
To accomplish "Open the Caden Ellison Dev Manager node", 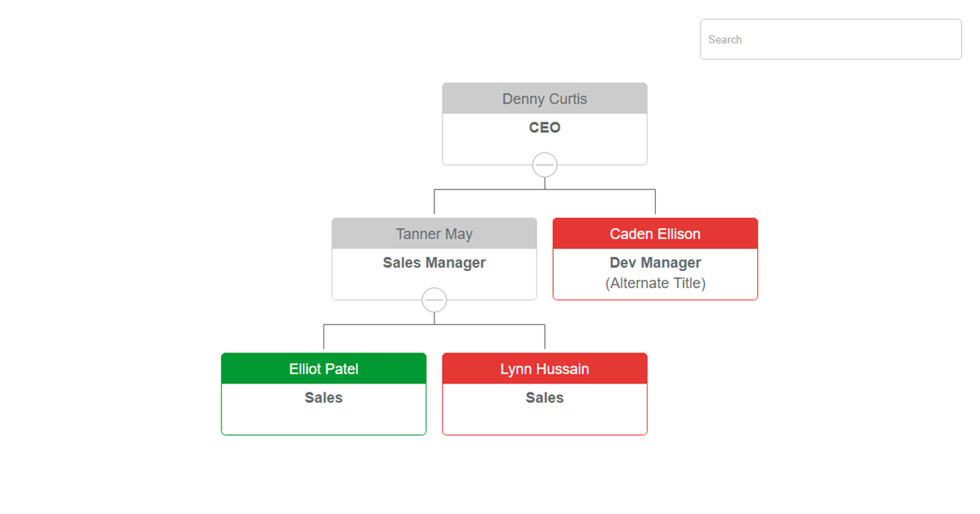I will point(654,258).
